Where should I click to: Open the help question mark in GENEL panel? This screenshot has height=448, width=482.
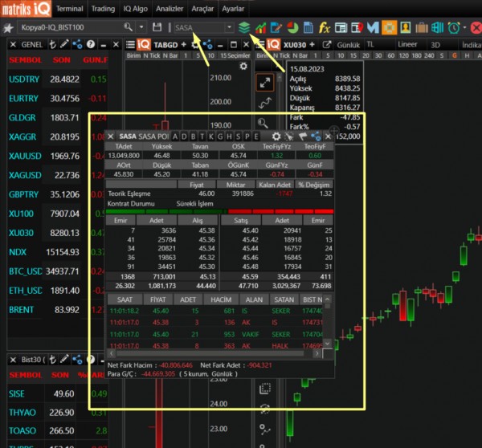click(90, 44)
